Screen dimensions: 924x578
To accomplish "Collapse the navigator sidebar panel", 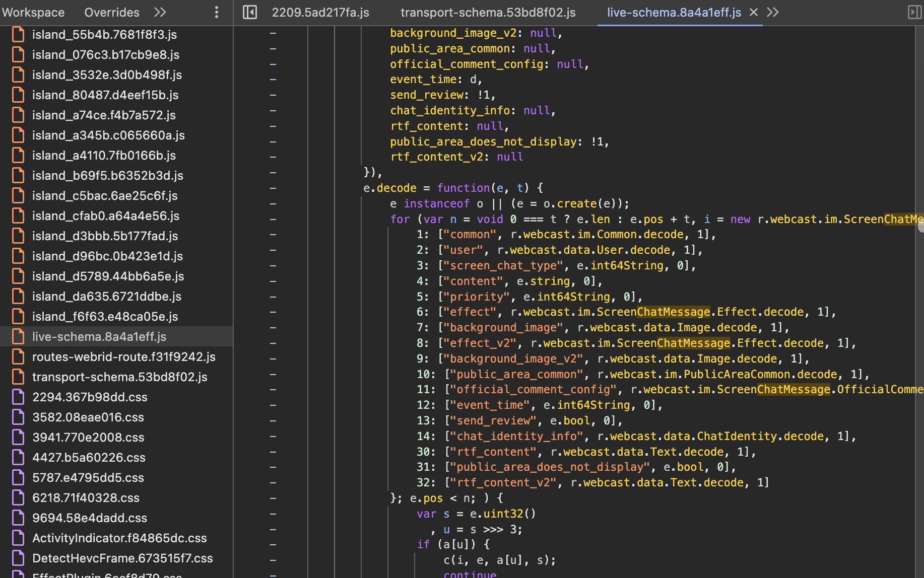I will (249, 12).
